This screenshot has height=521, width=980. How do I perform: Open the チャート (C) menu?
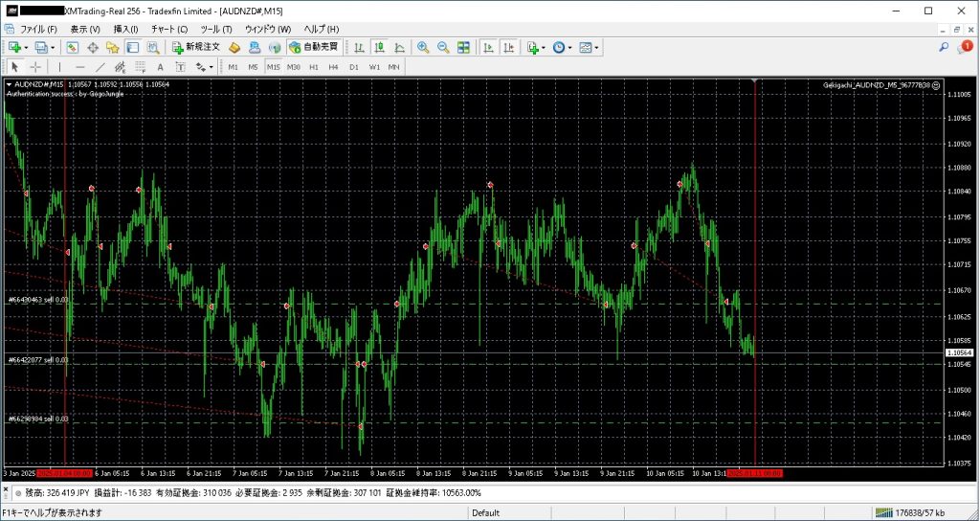pos(168,29)
